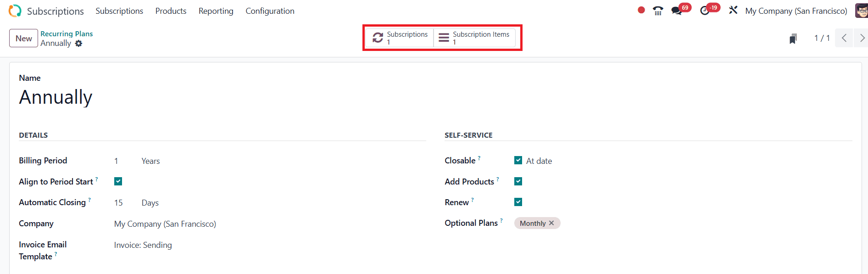Show help tooltip for Optional Plans

pyautogui.click(x=501, y=220)
